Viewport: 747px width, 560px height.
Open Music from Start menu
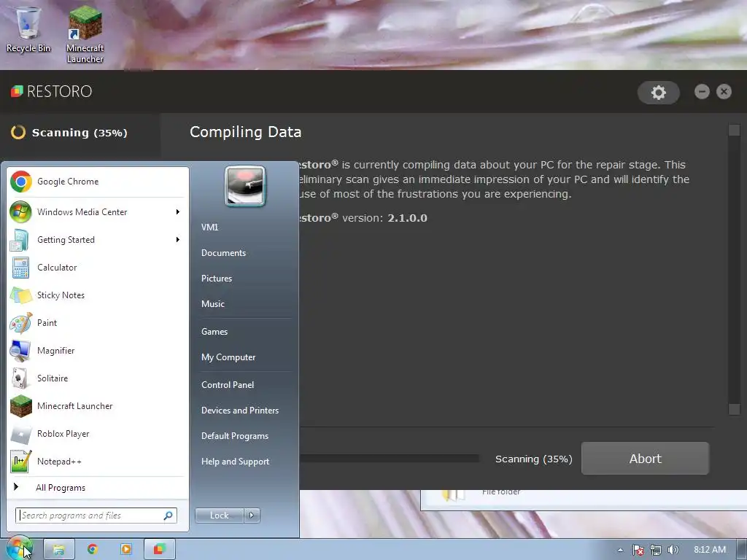[212, 304]
